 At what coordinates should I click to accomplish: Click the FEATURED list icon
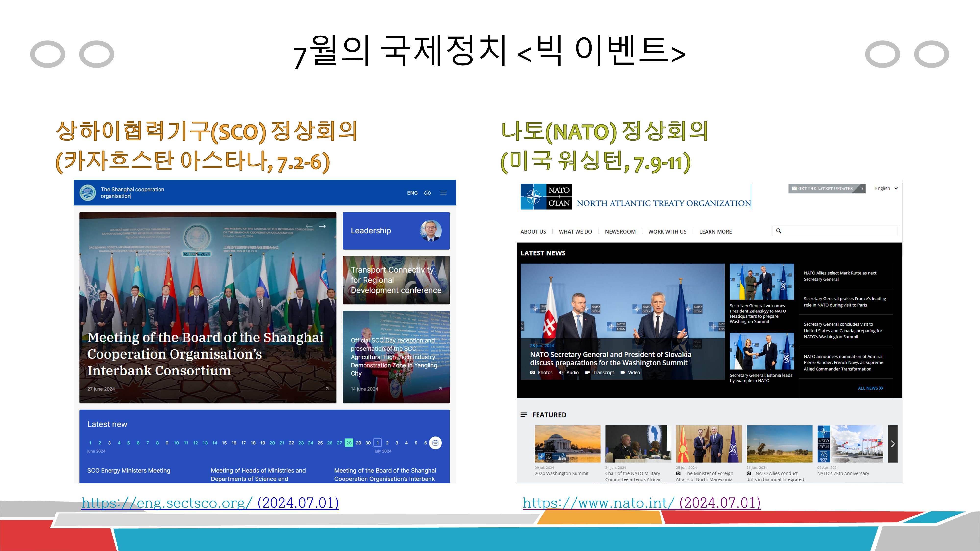(x=524, y=415)
